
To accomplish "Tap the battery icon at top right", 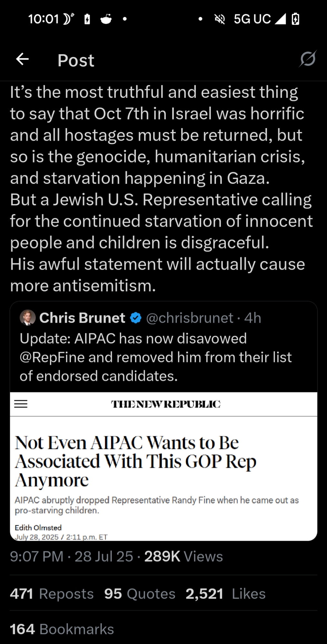I will (x=295, y=19).
